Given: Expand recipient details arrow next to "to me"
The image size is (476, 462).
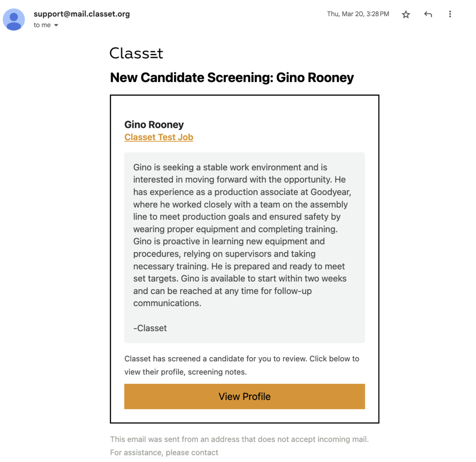Looking at the screenshot, I should coord(56,25).
